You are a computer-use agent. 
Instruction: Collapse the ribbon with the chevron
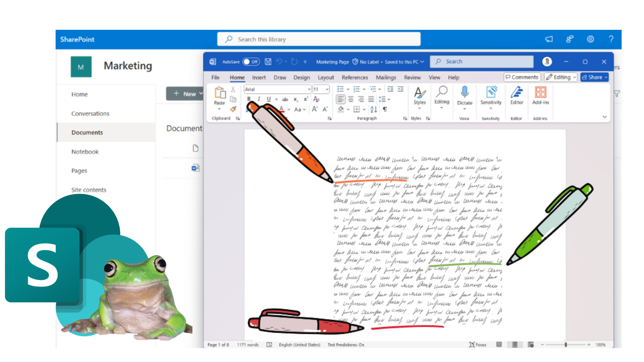click(604, 117)
